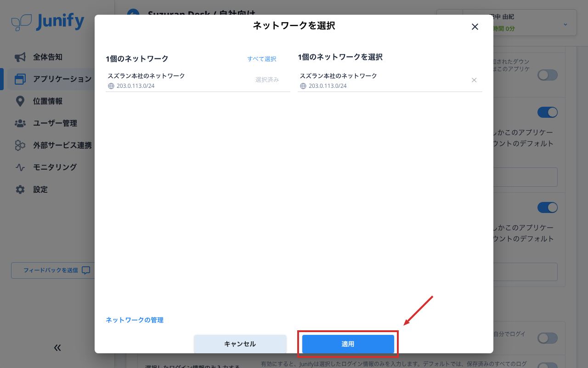
Task: Collapse the sidebar with the double chevron
Action: pyautogui.click(x=57, y=348)
